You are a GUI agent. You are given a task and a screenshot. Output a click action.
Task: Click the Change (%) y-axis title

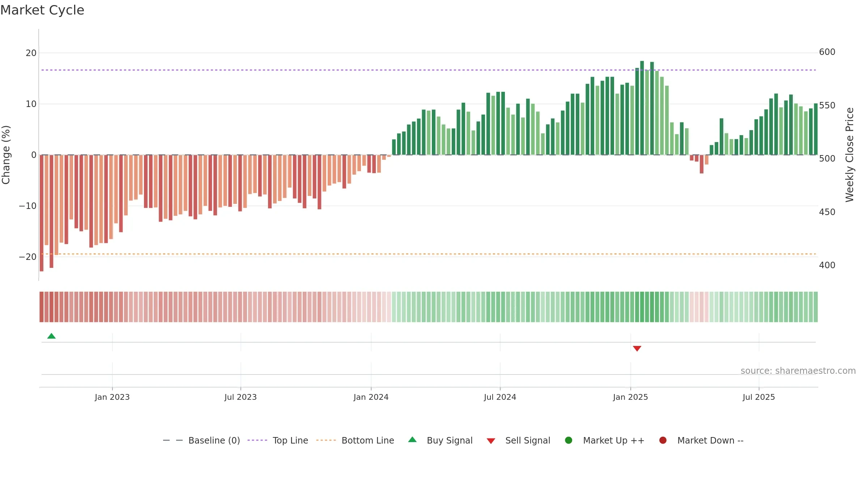coord(6,155)
